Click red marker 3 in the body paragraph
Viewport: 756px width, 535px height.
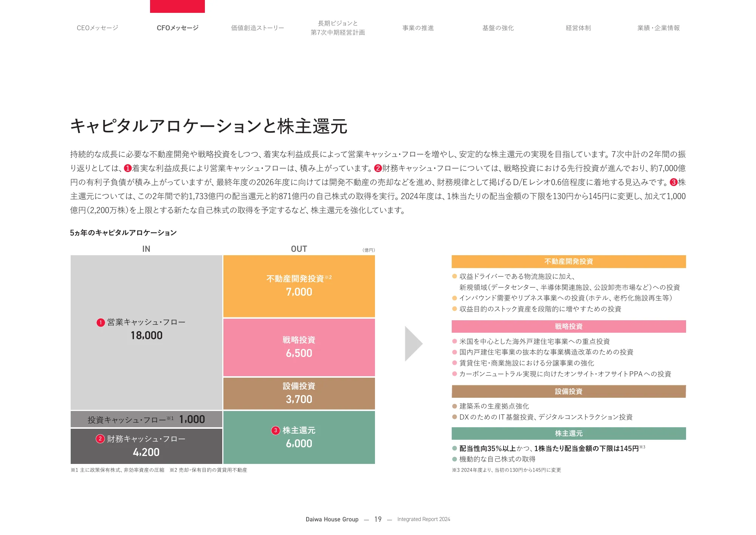click(674, 182)
